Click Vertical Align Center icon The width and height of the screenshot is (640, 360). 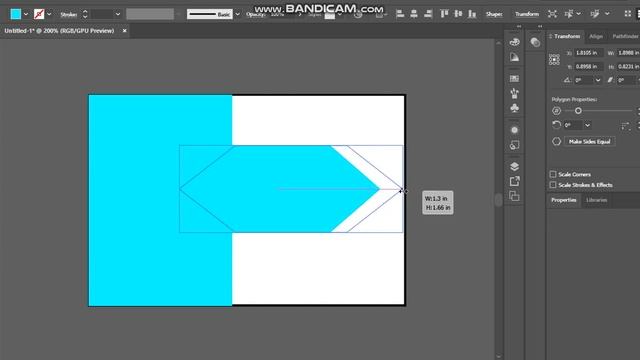click(x=458, y=14)
